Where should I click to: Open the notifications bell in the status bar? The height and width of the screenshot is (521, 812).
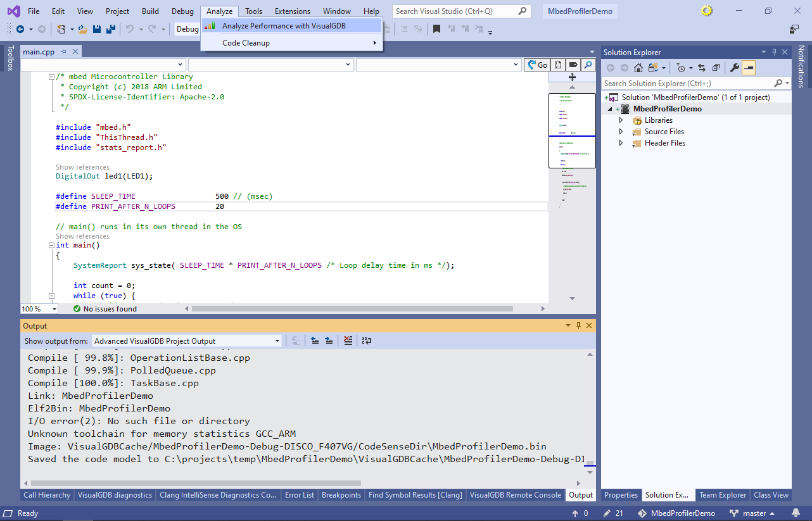(796, 513)
